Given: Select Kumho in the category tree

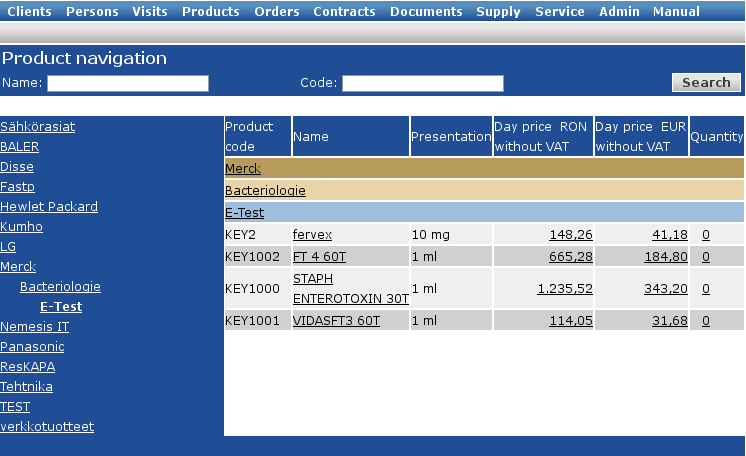Looking at the screenshot, I should [21, 227].
